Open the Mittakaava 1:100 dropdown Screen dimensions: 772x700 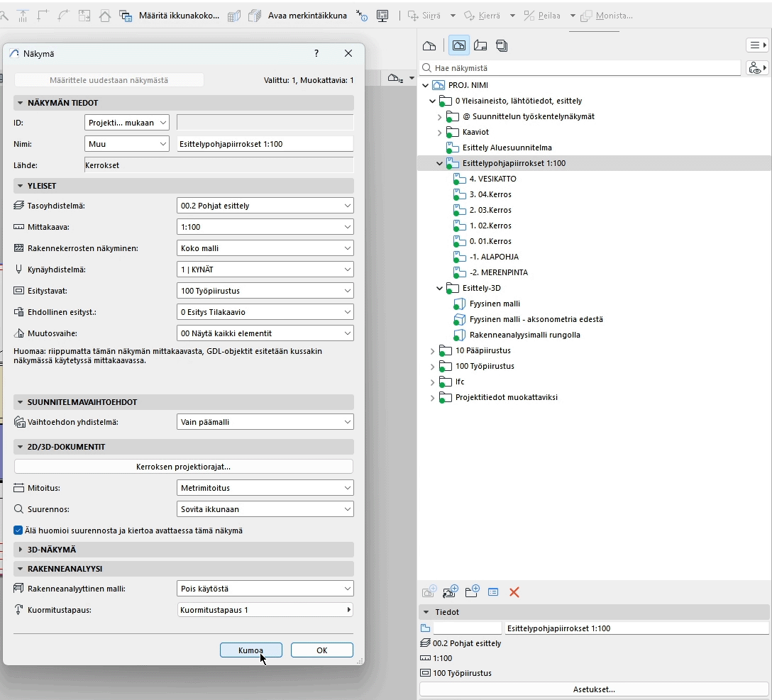(265, 227)
